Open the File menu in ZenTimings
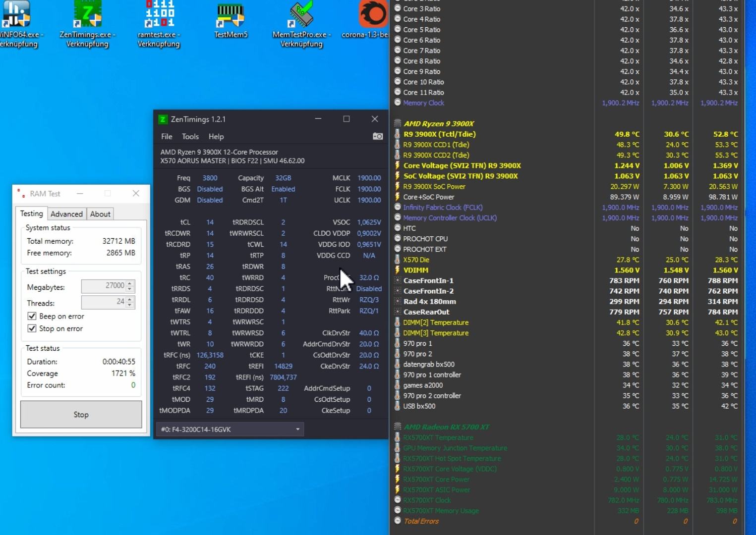756x535 pixels. pos(167,136)
